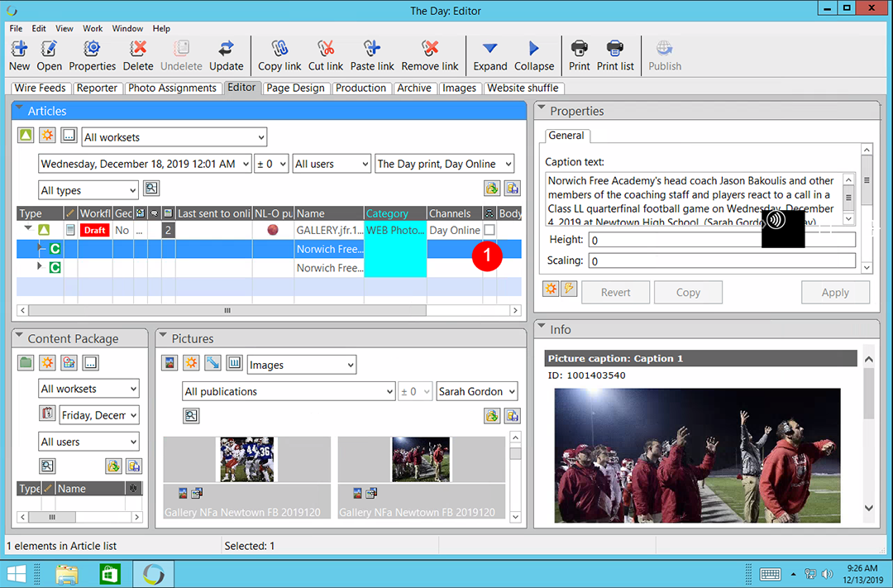Click the green folder icon in Content Package
Viewport: 893px width, 588px height.
26,362
